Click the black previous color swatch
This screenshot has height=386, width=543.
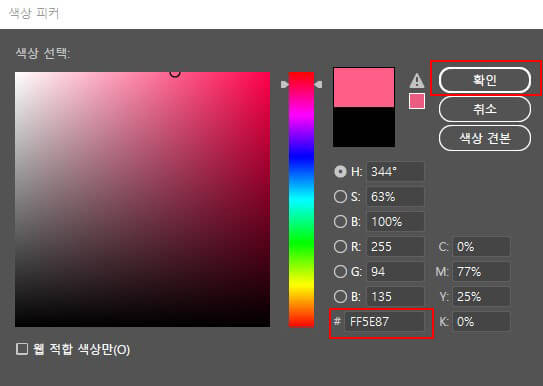tap(364, 127)
